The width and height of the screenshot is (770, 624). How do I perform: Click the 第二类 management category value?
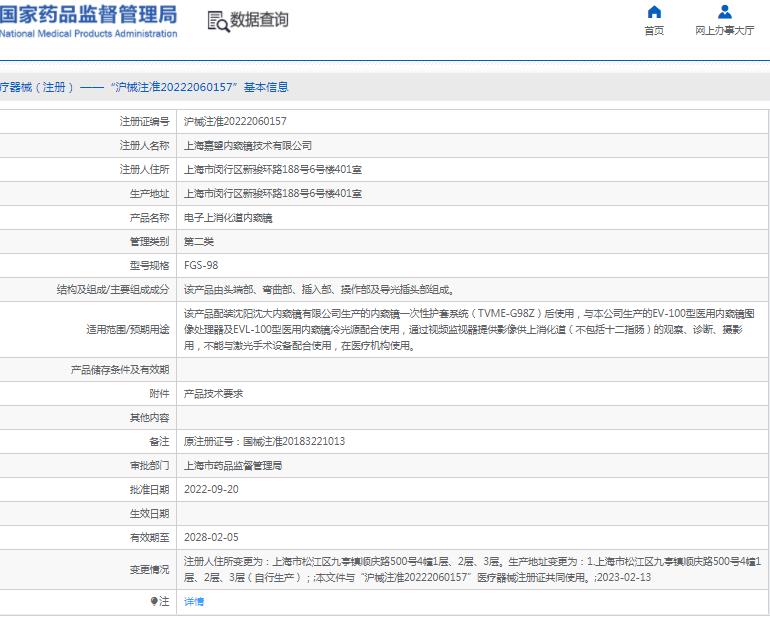pos(199,242)
